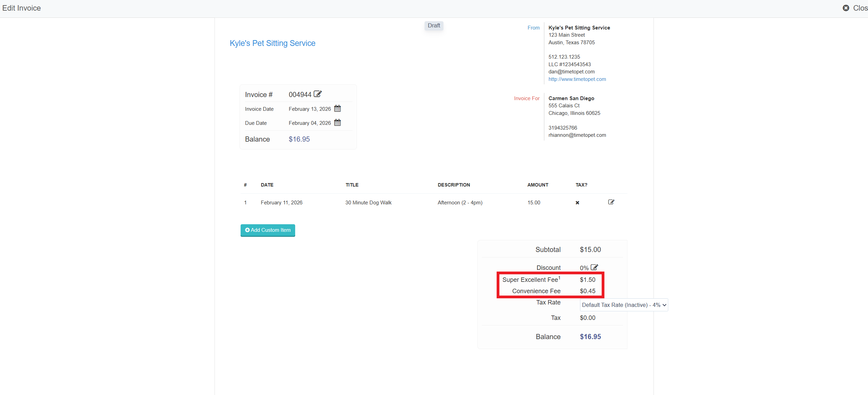The image size is (868, 395).
Task: Click the AMOUNT column header
Action: point(538,185)
